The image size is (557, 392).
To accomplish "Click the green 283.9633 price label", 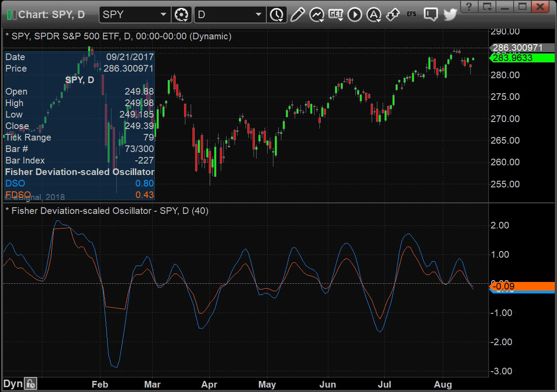I will (522, 58).
